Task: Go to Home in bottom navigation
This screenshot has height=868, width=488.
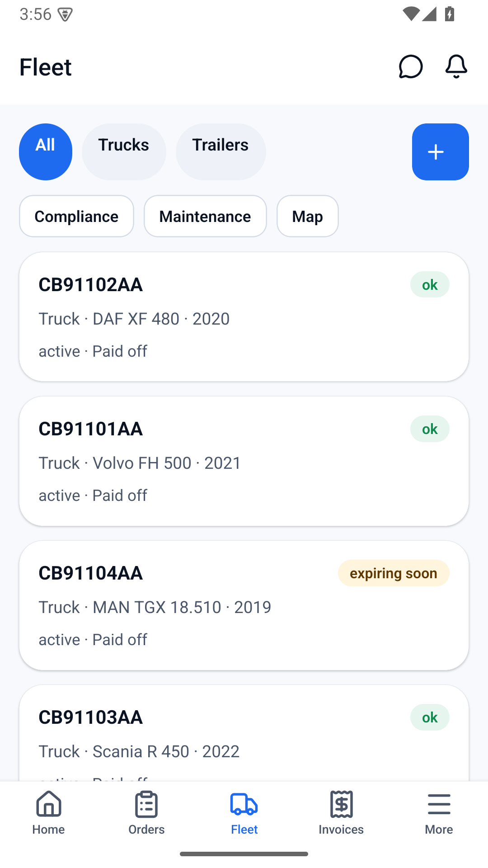Action: coord(49,813)
